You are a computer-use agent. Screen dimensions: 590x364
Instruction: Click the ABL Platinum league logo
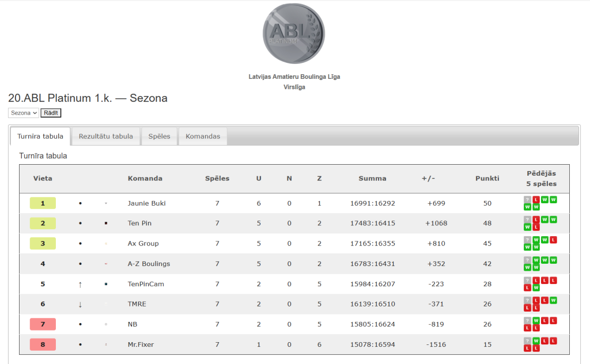pos(294,33)
